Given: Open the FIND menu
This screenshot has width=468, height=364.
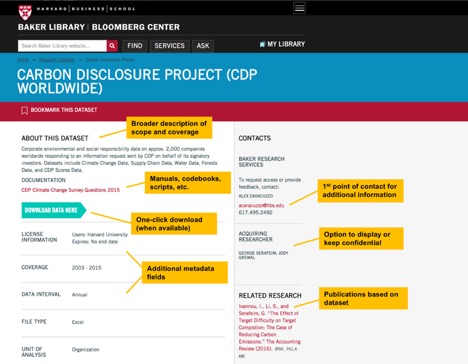Looking at the screenshot, I should (x=135, y=46).
